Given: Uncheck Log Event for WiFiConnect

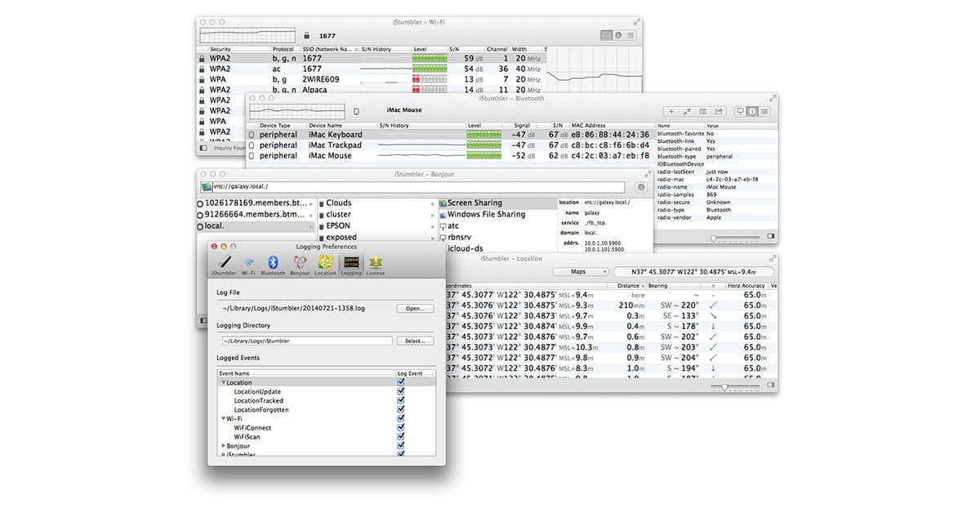Looking at the screenshot, I should pyautogui.click(x=401, y=427).
